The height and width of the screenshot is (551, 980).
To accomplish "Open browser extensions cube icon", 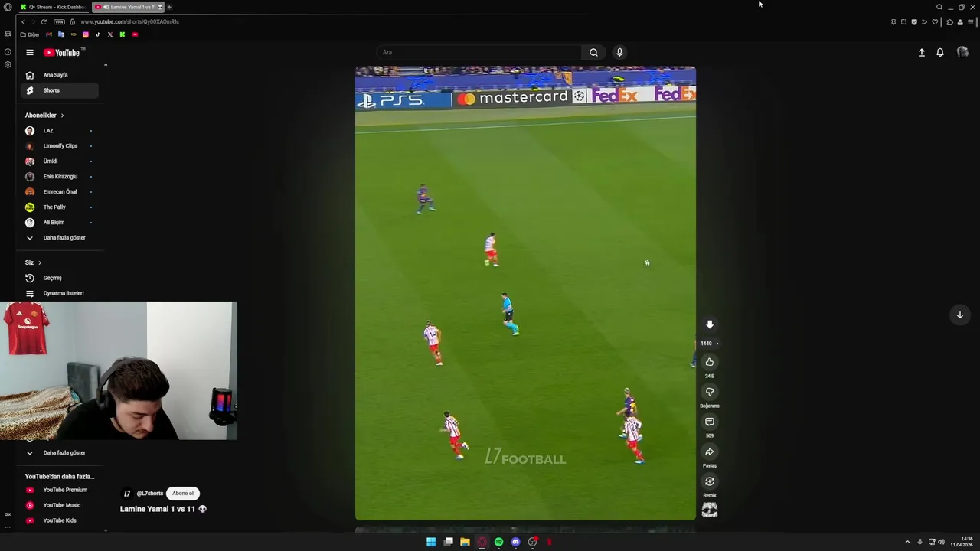I will [949, 22].
